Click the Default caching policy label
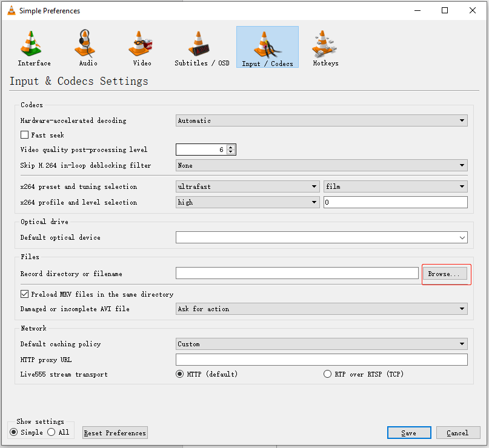Screen dimensions: 489x448 click(61, 344)
